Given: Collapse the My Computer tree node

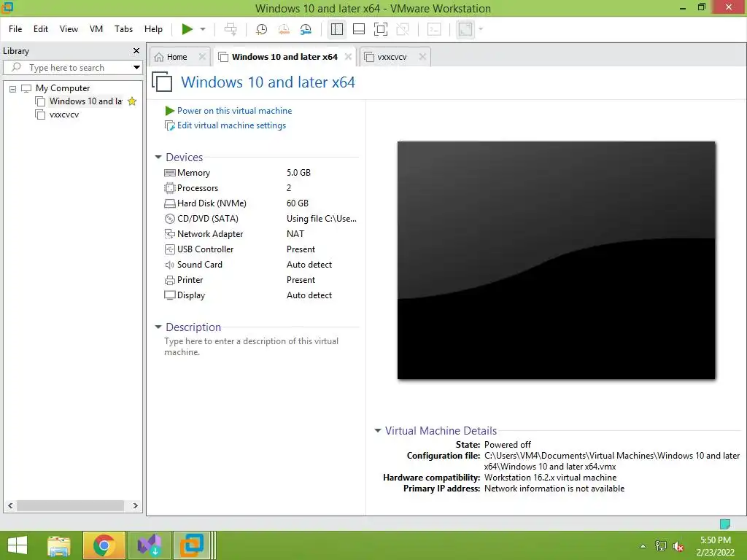Looking at the screenshot, I should point(13,88).
